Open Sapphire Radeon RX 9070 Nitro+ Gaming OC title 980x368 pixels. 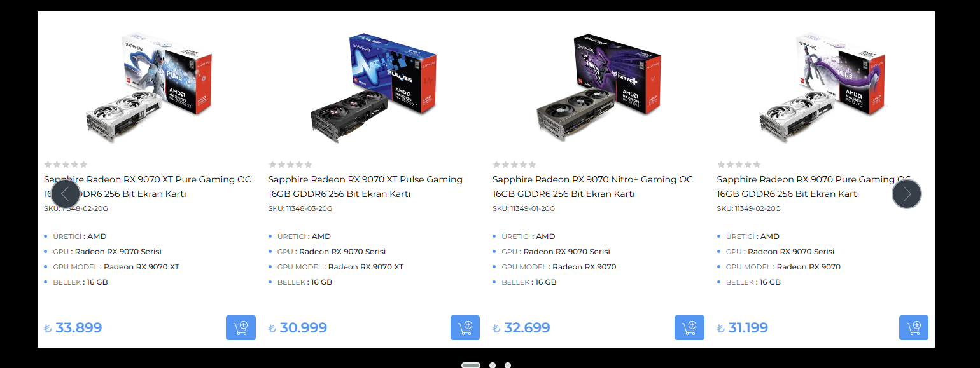[x=592, y=187]
